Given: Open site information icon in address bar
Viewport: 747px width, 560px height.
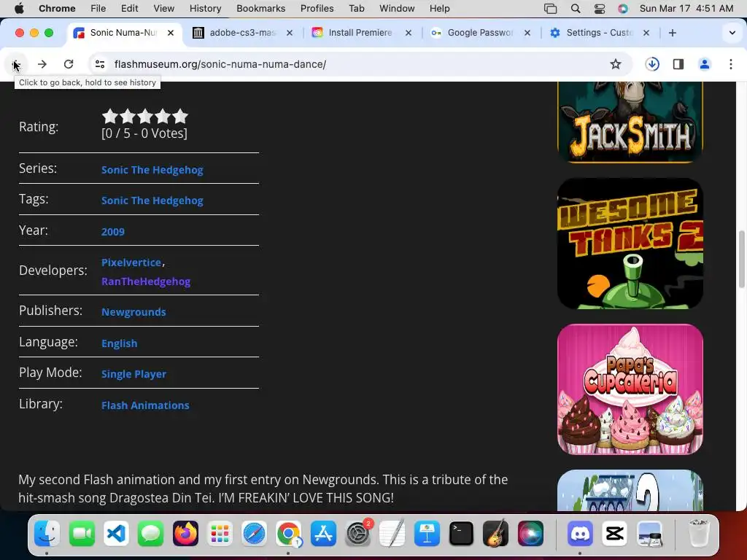Looking at the screenshot, I should tap(99, 64).
